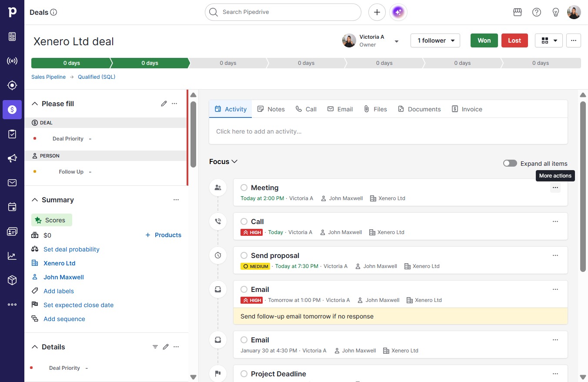Viewport: 588px width, 382px height.
Task: Open the Please fill section more options
Action: pos(174,104)
